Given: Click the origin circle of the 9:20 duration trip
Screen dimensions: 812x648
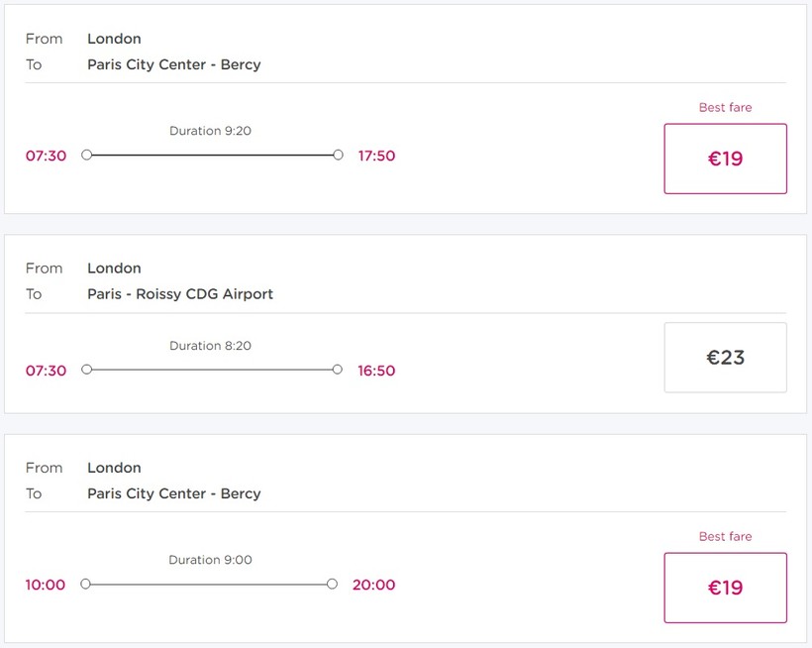Looking at the screenshot, I should coord(86,156).
